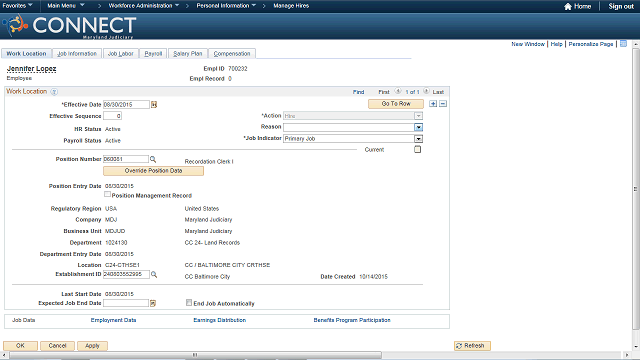Click the CONNECT logo
Viewport: 640px width, 360px height.
[x=69, y=26]
